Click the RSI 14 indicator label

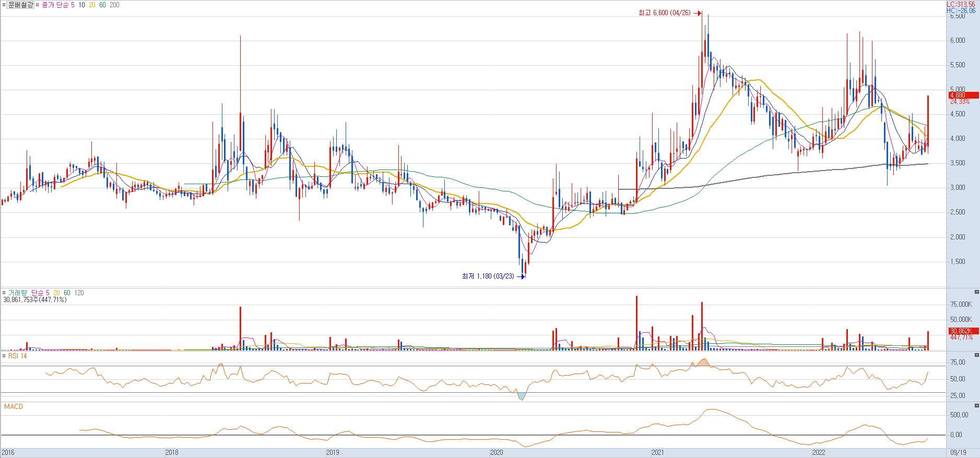(x=18, y=356)
